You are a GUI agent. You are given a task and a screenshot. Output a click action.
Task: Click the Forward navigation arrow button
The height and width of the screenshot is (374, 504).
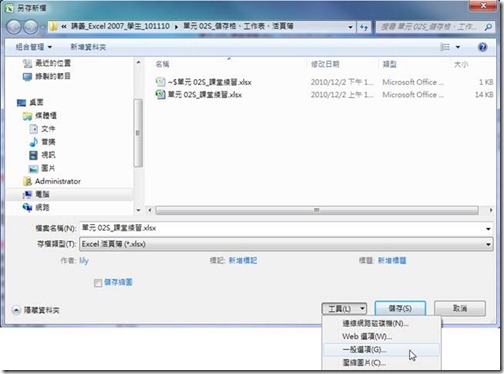[31, 27]
